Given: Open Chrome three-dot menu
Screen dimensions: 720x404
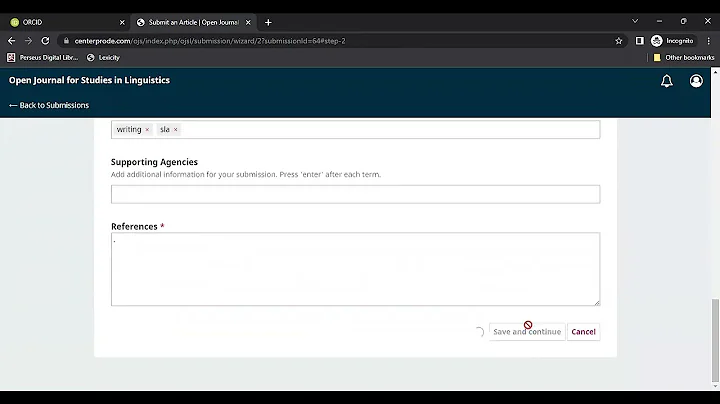Looking at the screenshot, I should tap(709, 41).
